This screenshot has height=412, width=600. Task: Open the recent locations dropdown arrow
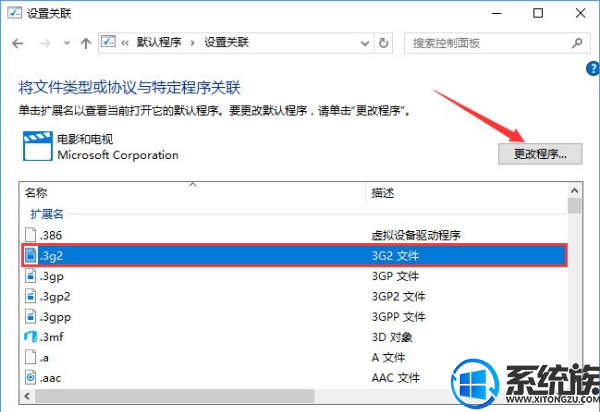coord(67,43)
